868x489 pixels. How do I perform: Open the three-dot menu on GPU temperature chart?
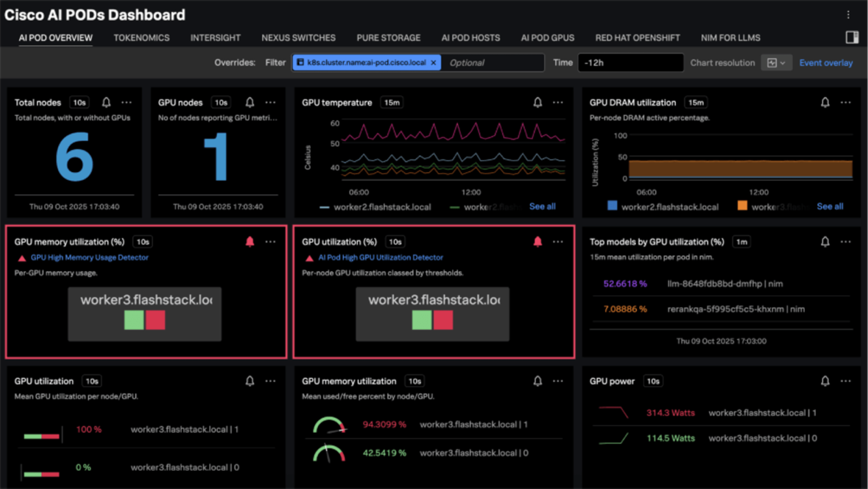pyautogui.click(x=558, y=102)
